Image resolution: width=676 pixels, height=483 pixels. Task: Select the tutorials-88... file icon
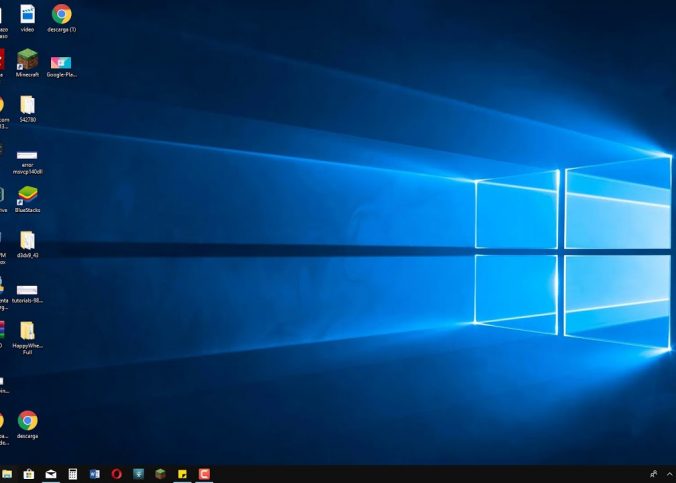point(27,289)
